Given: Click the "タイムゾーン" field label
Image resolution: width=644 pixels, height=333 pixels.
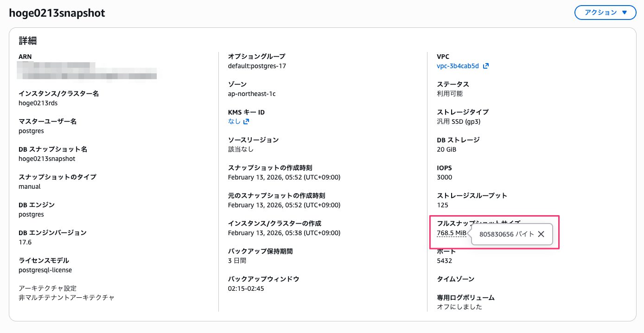Looking at the screenshot, I should [x=456, y=279].
